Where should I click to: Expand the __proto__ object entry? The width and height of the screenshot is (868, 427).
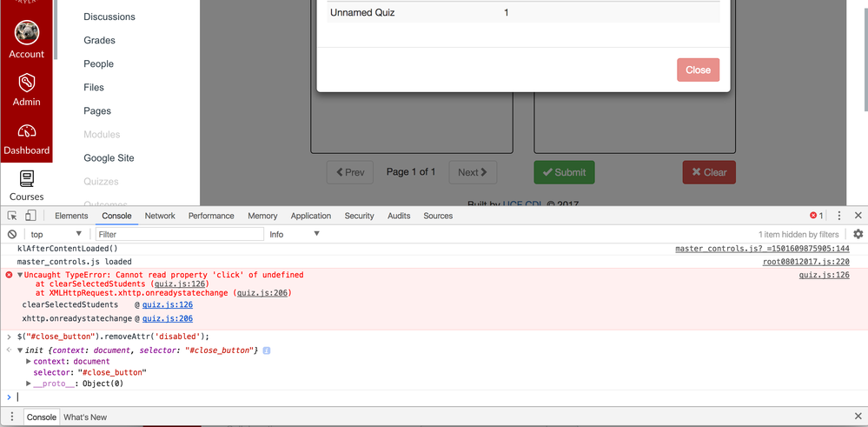click(30, 384)
